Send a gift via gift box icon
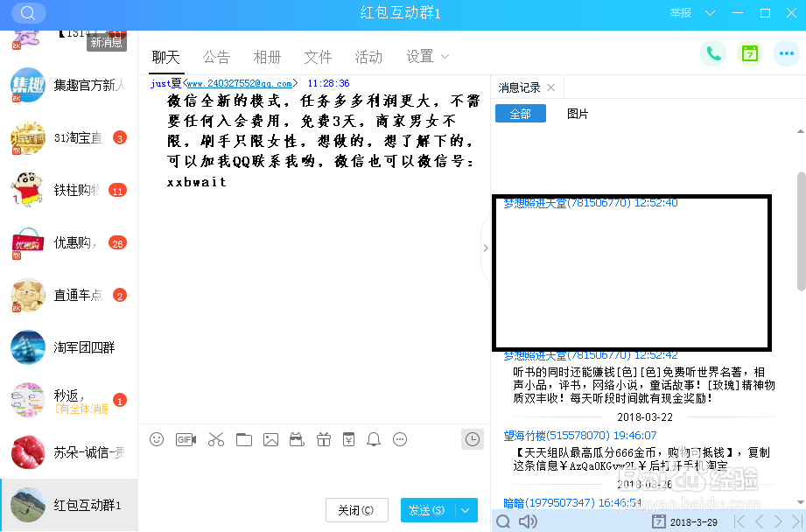The width and height of the screenshot is (806, 532). (x=323, y=439)
